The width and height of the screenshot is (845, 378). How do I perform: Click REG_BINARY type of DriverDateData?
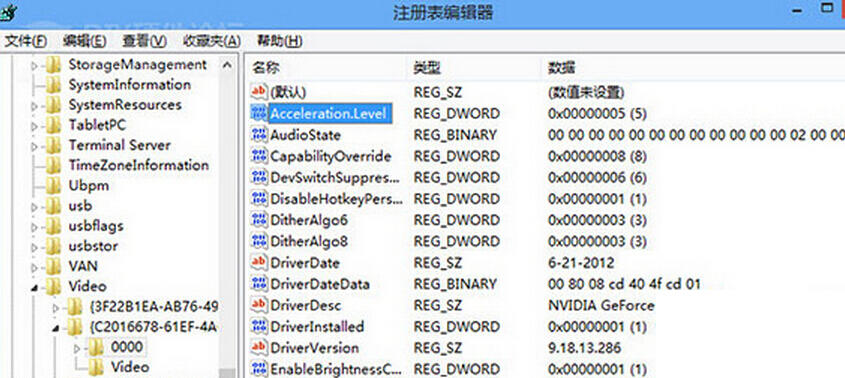click(x=455, y=284)
